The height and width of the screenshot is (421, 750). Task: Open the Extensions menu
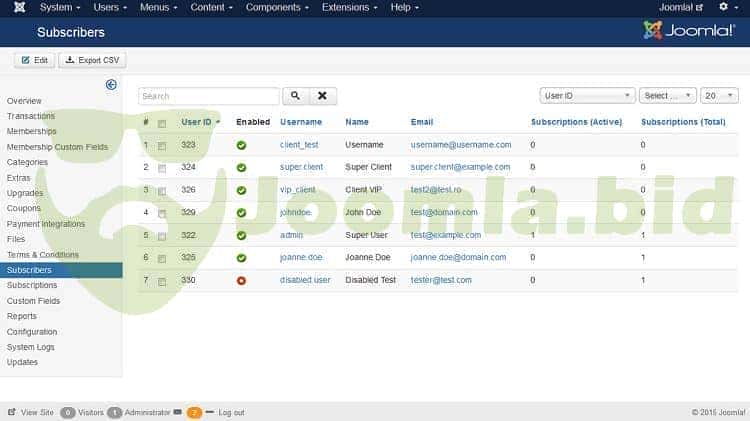tap(350, 8)
